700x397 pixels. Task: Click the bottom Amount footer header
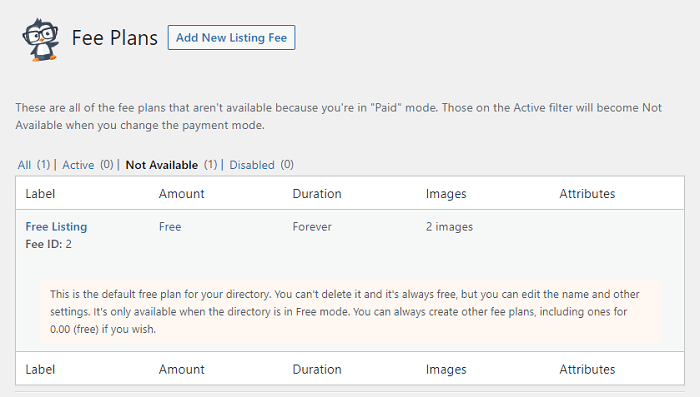tap(182, 369)
